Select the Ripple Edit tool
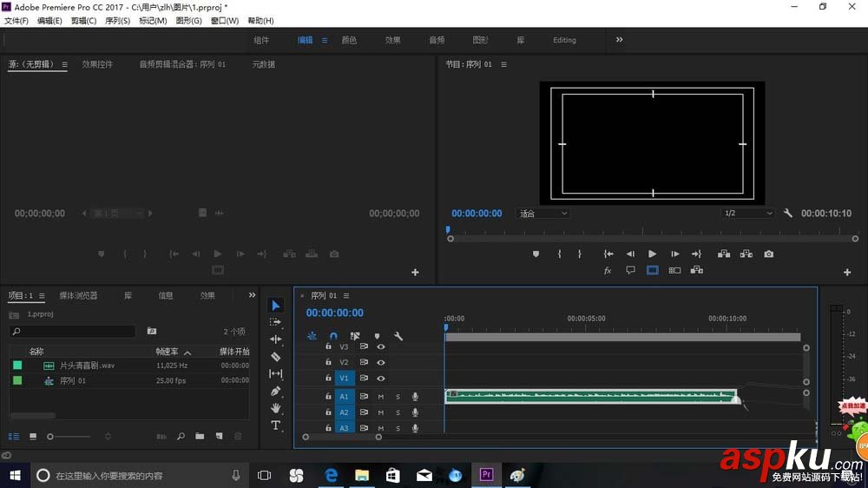Image resolution: width=868 pixels, height=488 pixels. point(276,339)
